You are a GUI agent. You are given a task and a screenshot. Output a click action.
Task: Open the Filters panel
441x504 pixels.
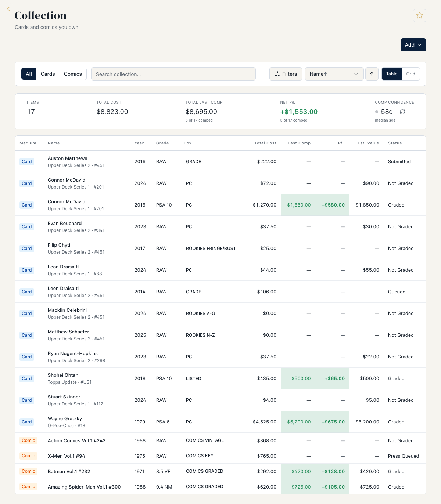click(286, 74)
